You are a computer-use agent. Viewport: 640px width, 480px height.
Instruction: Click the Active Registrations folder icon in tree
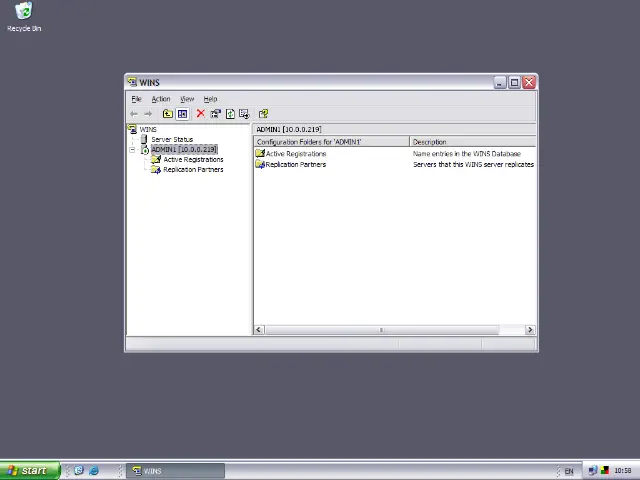[x=156, y=159]
